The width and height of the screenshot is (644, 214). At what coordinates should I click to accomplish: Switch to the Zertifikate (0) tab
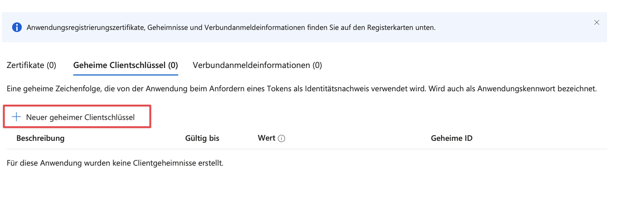click(x=31, y=65)
